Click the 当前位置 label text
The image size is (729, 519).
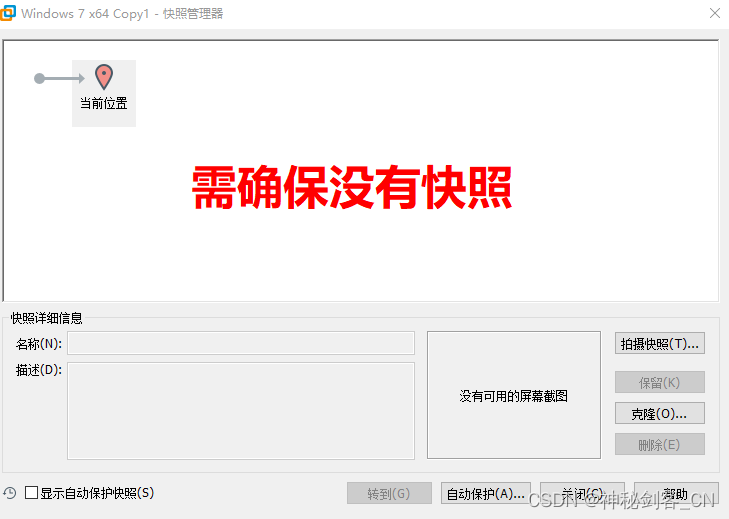pos(104,103)
